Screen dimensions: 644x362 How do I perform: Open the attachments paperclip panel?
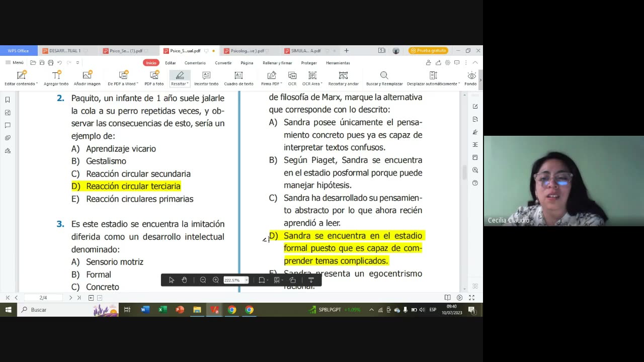click(8, 138)
